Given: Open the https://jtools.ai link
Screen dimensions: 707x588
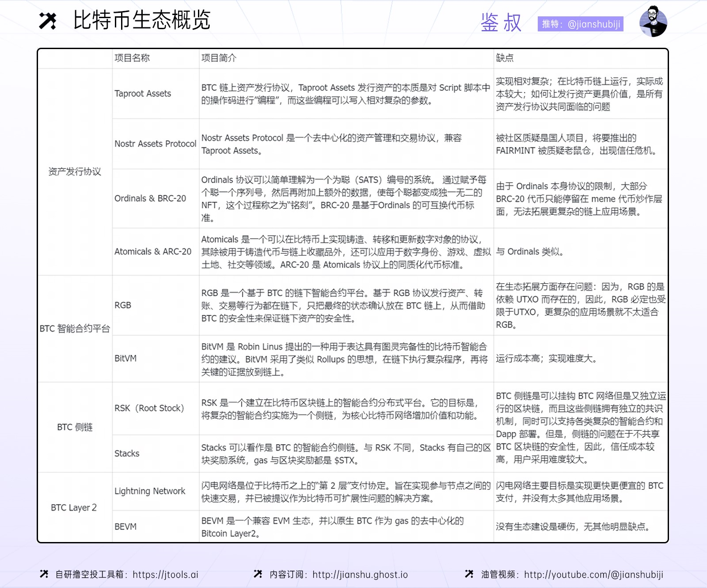Looking at the screenshot, I should pyautogui.click(x=165, y=574).
